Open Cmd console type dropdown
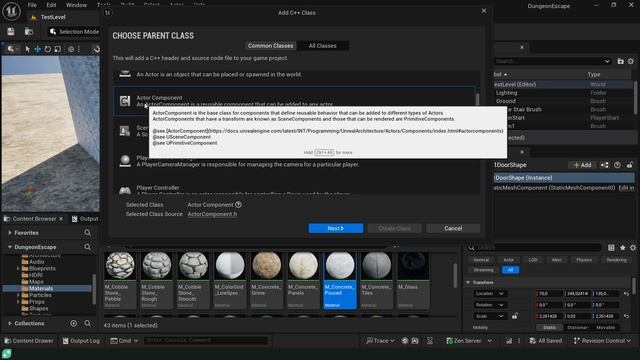 pos(124,340)
